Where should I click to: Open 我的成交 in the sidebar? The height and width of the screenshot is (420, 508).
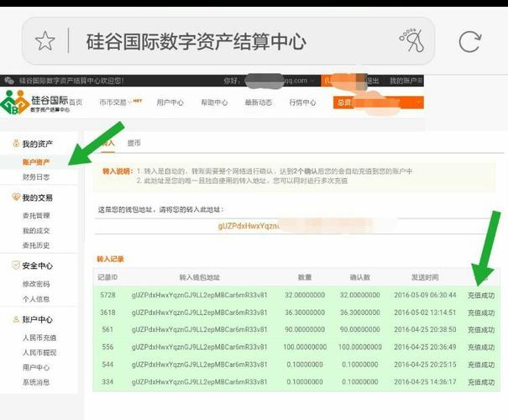click(x=36, y=231)
